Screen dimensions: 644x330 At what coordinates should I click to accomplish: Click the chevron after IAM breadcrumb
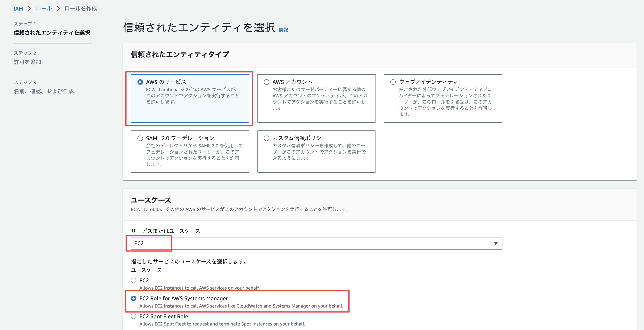(x=29, y=9)
